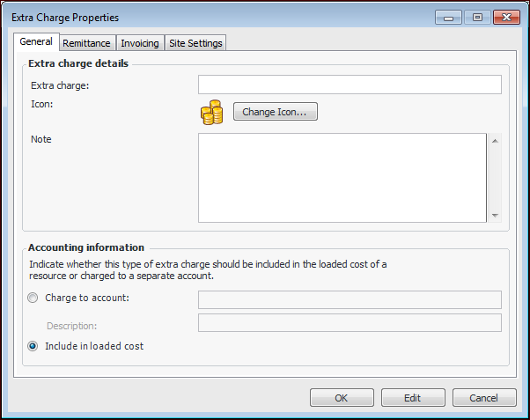The width and height of the screenshot is (530, 420).
Task: Select the Charge to account radio button
Action: click(33, 298)
